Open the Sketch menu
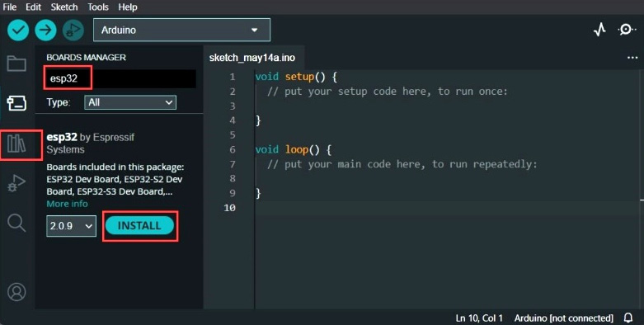 tap(64, 7)
